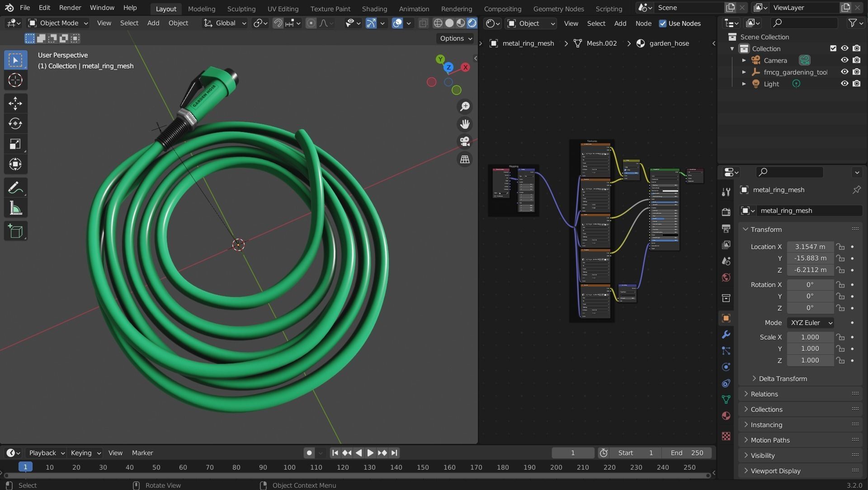
Task: Select the Select Box tool
Action: 15,60
